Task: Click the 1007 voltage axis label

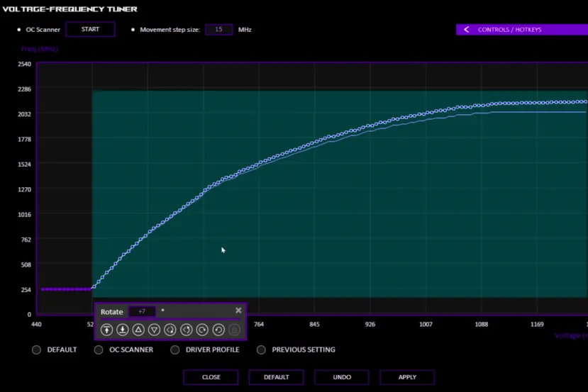Action: (426, 324)
